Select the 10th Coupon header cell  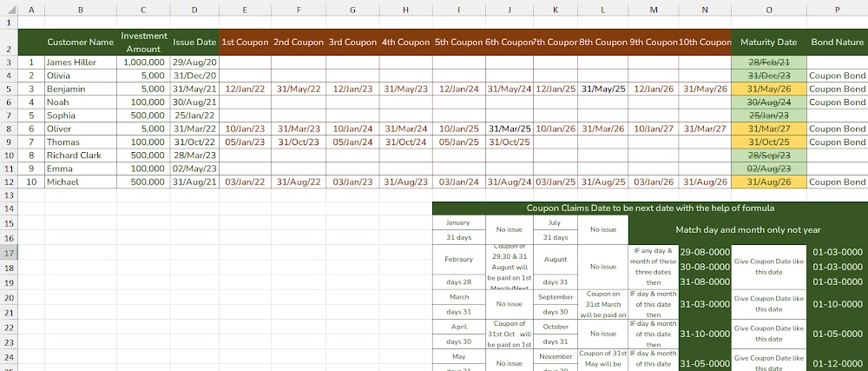click(705, 42)
